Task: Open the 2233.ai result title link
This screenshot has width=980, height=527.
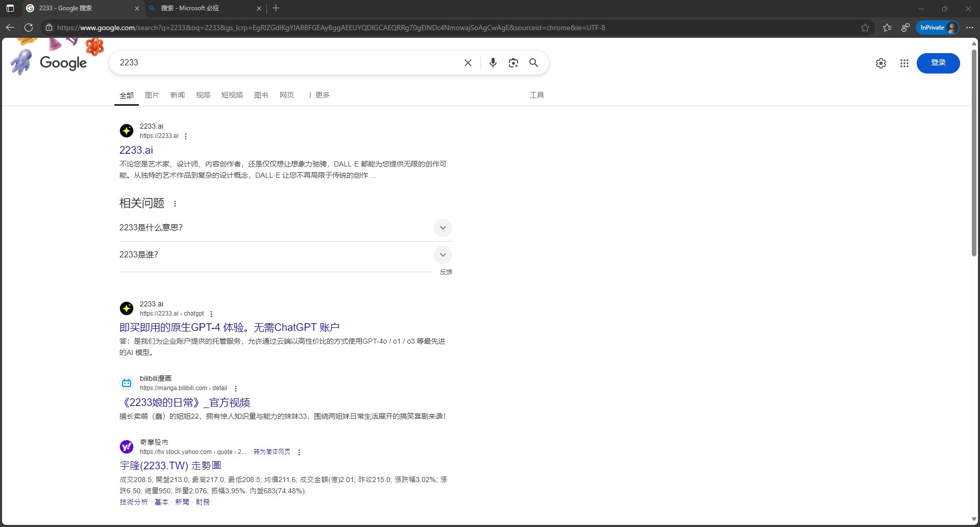Action: click(x=136, y=150)
